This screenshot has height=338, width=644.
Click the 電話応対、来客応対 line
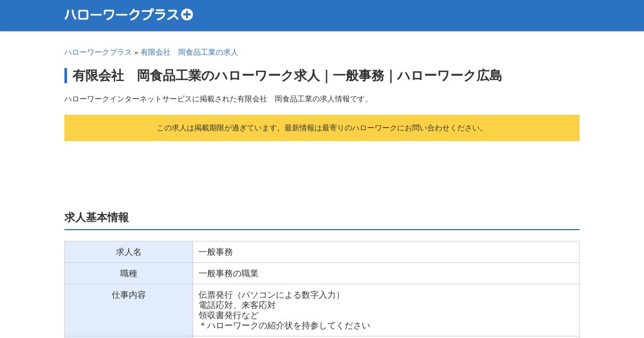pyautogui.click(x=237, y=305)
